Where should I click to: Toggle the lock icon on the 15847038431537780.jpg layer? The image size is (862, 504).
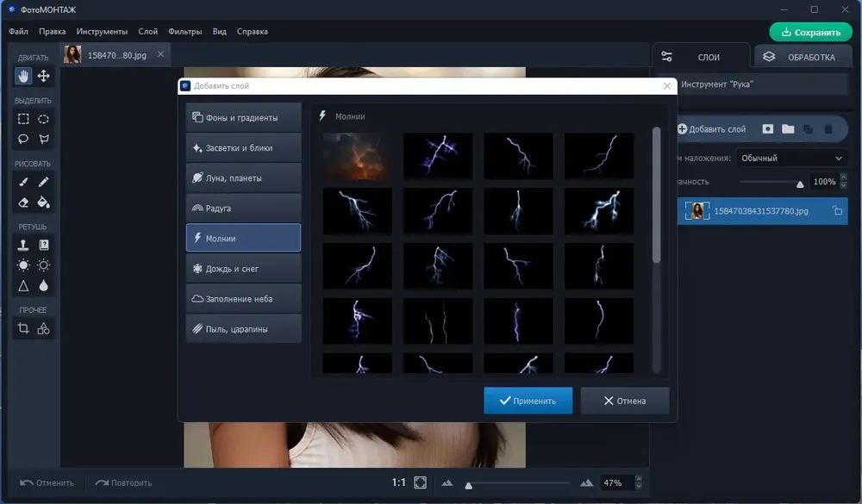click(x=837, y=211)
